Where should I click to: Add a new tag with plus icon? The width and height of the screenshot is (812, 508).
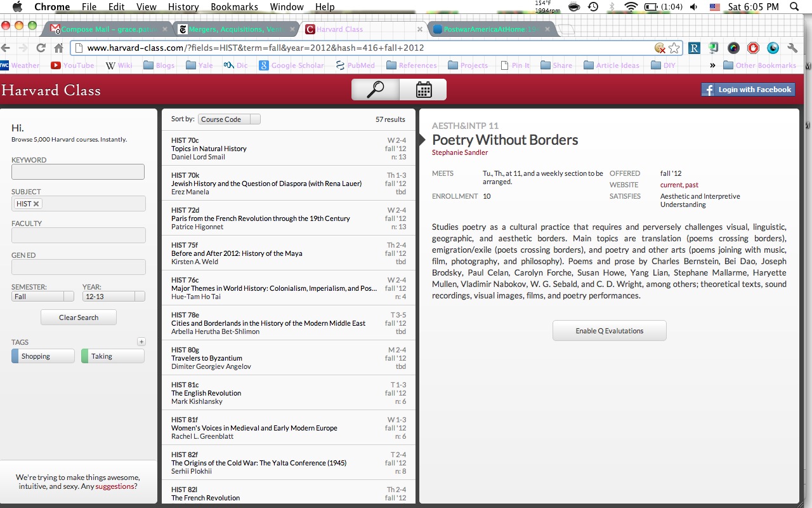click(x=141, y=342)
